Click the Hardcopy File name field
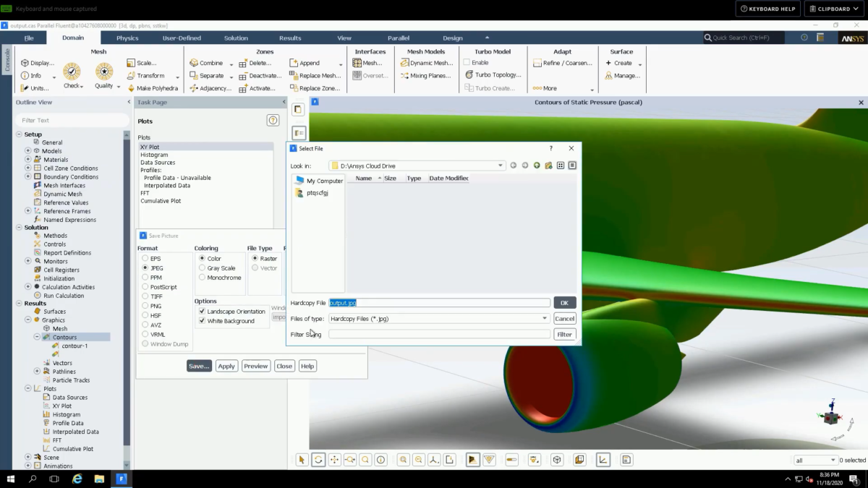The image size is (868, 488). pos(439,303)
